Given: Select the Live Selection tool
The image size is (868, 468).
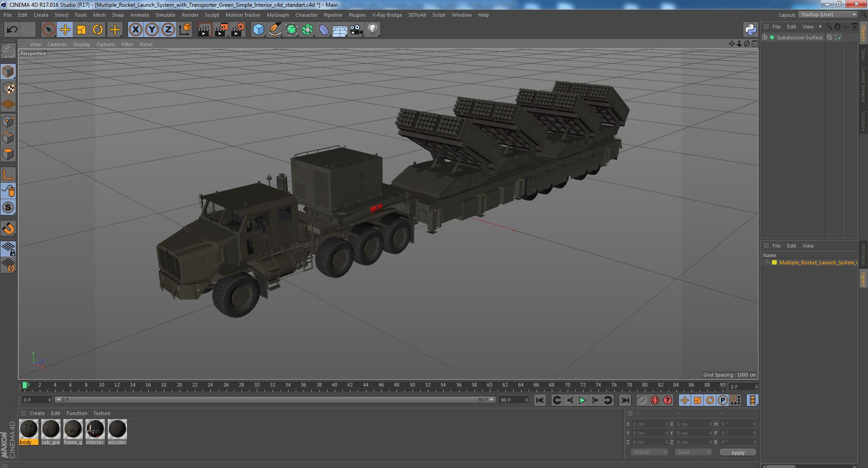Looking at the screenshot, I should (48, 30).
